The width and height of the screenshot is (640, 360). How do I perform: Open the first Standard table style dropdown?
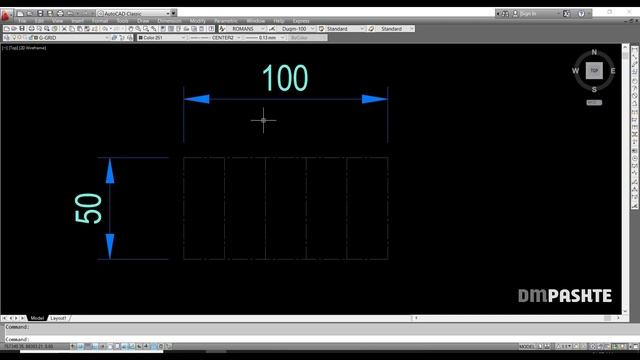(362, 29)
